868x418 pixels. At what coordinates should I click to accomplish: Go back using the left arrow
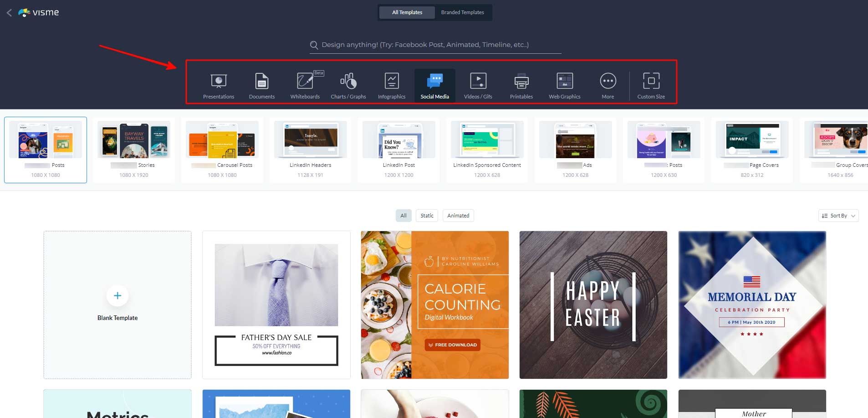coord(9,13)
